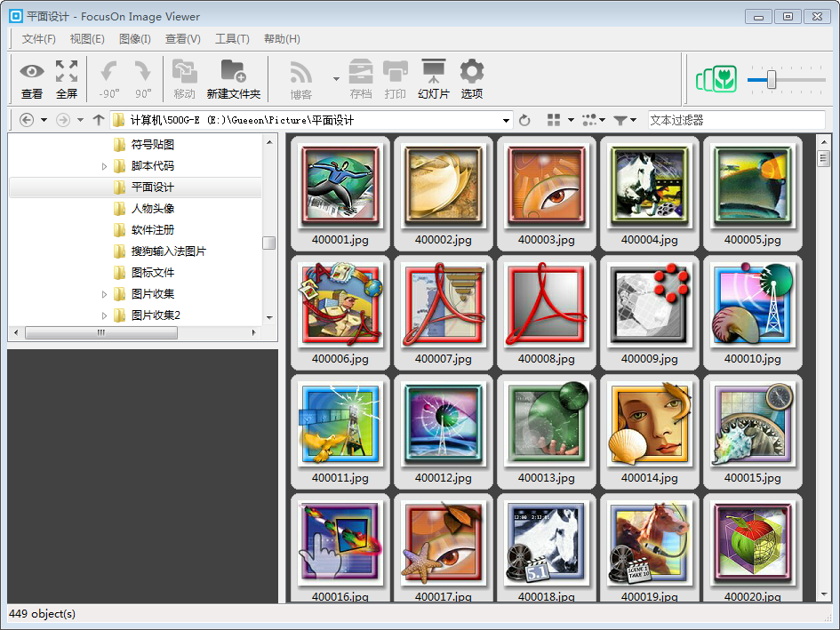Open the 工具(T) menu
840x630 pixels.
232,39
